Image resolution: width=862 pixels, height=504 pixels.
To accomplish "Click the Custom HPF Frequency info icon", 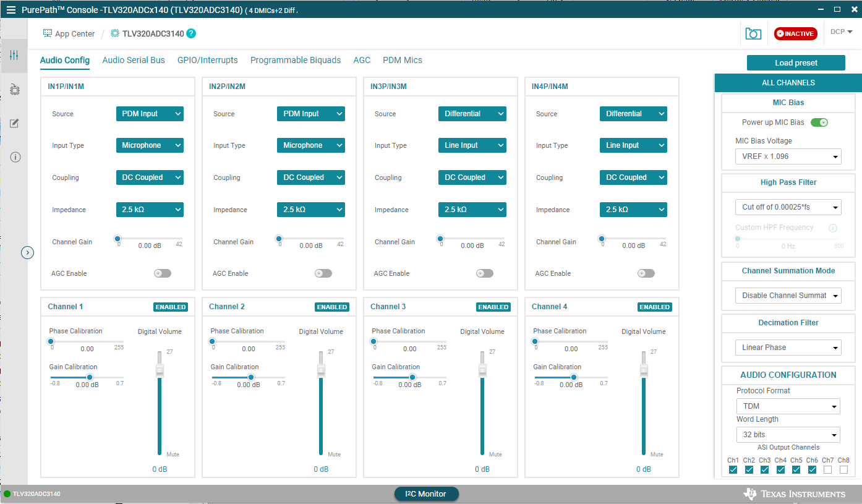I will (x=833, y=228).
